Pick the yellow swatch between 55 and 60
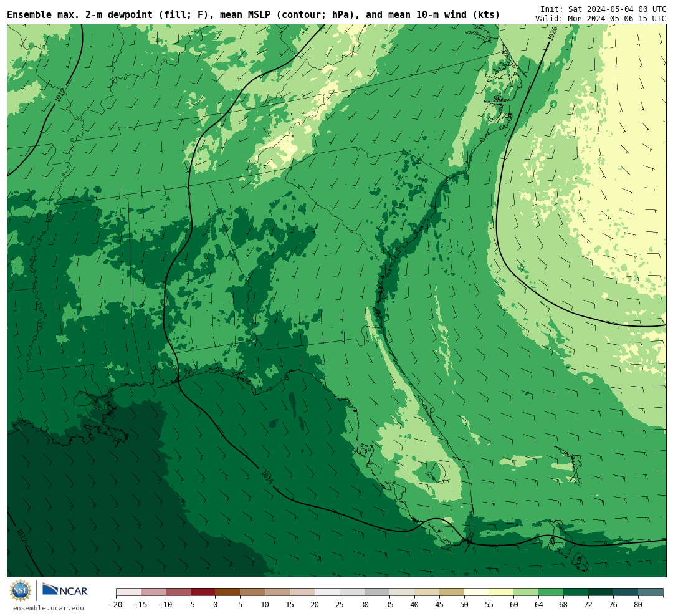The width and height of the screenshot is (673, 616). point(502,592)
